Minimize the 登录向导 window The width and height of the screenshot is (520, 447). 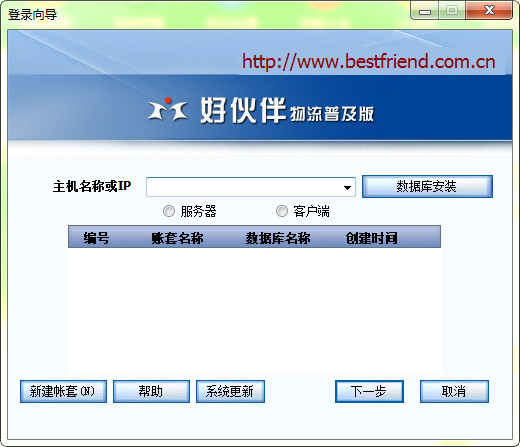[424, 11]
